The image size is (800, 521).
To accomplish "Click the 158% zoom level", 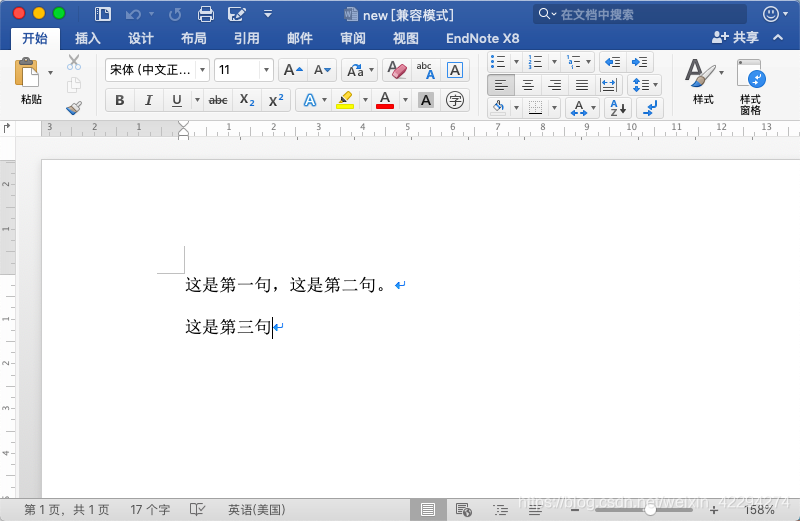I will (x=760, y=510).
